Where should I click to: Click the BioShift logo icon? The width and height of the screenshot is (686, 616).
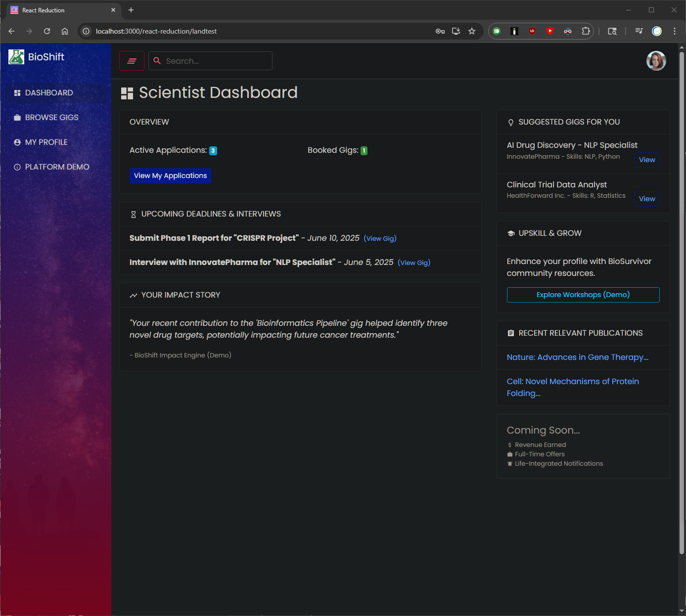16,57
